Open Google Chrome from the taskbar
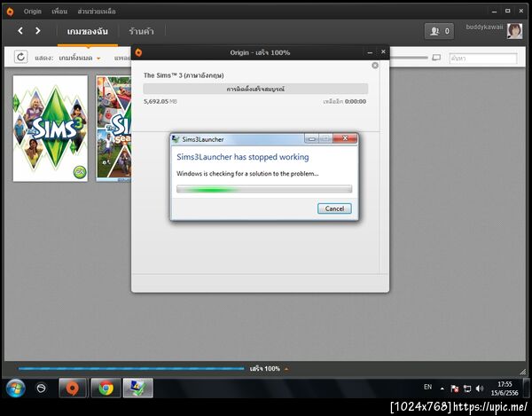This screenshot has width=532, height=416. pyautogui.click(x=106, y=388)
